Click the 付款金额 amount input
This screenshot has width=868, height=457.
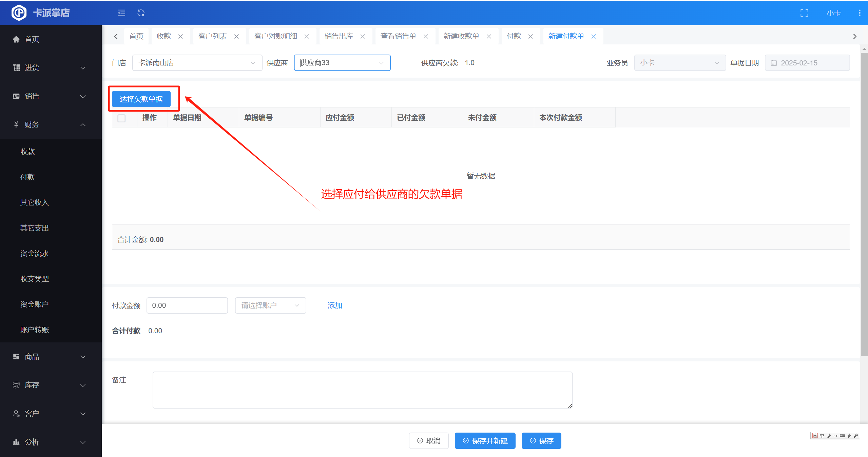187,305
